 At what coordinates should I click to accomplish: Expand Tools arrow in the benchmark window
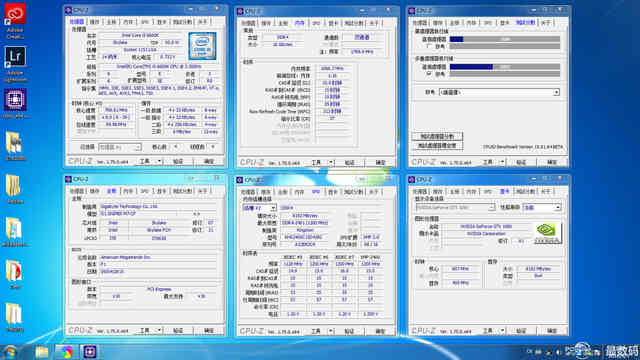(x=502, y=162)
